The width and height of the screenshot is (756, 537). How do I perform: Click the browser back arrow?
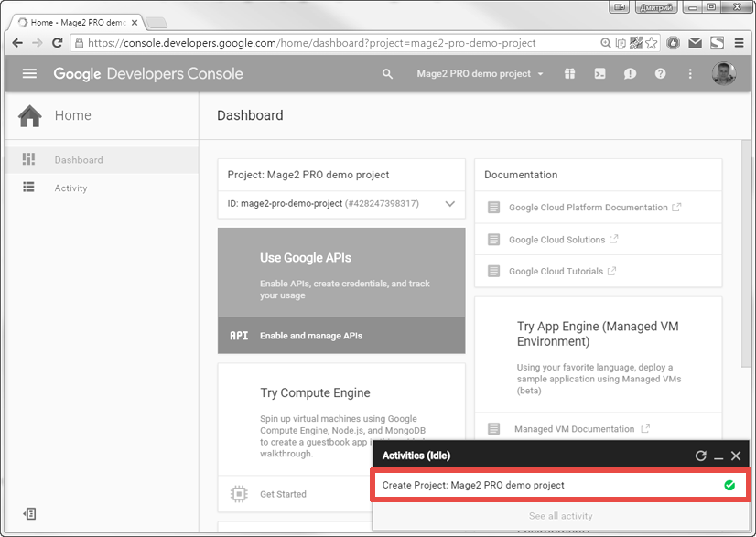(x=17, y=43)
